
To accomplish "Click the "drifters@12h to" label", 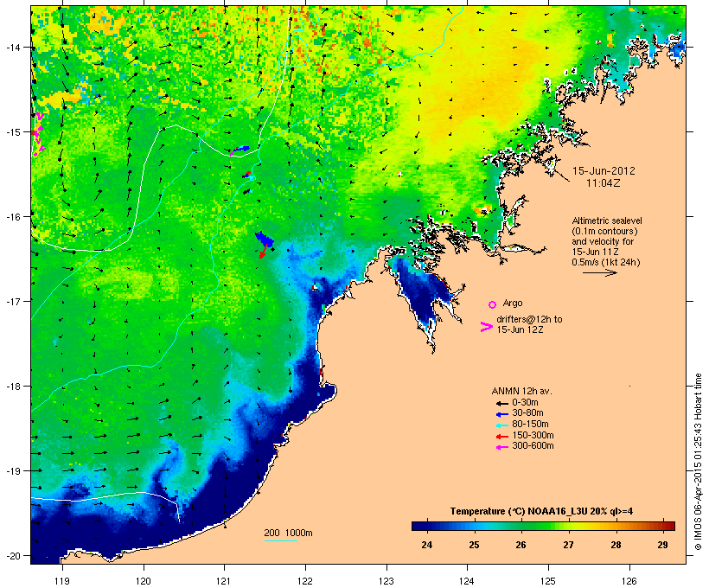I will (x=529, y=319).
